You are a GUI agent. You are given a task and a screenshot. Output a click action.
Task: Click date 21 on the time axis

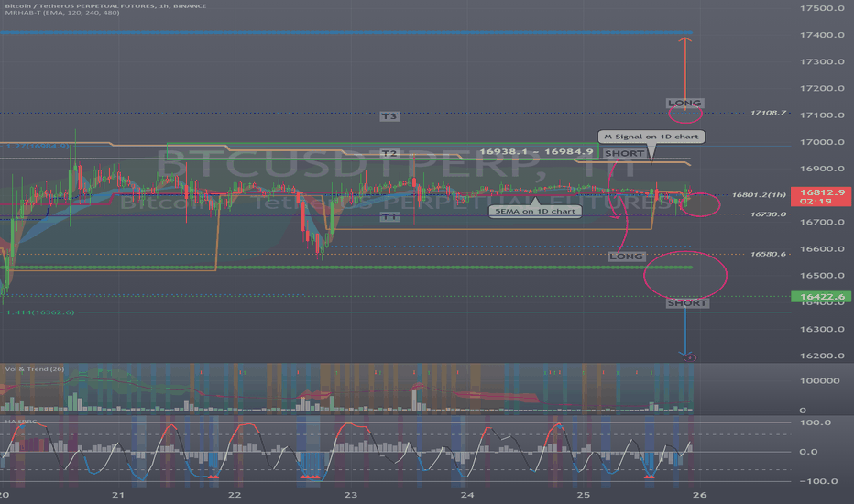click(x=117, y=495)
